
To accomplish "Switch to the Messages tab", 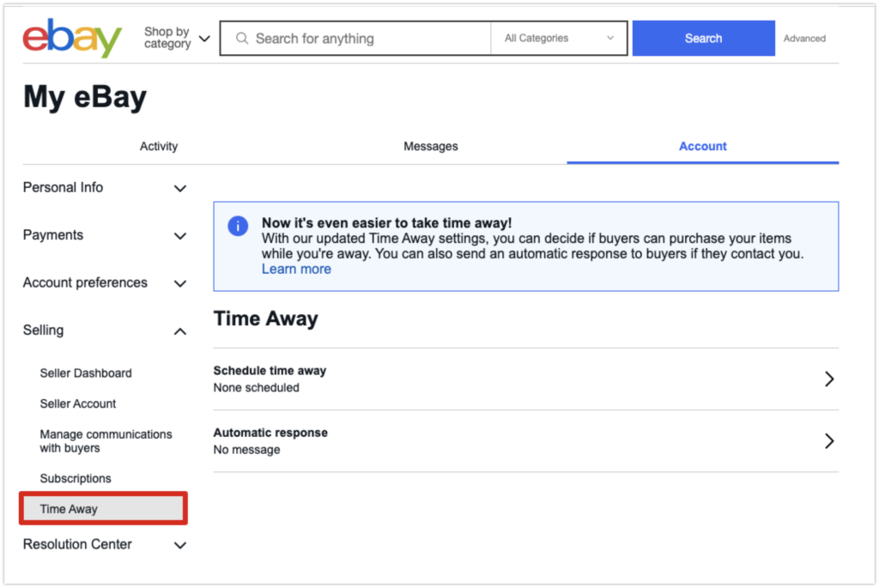I will point(430,146).
